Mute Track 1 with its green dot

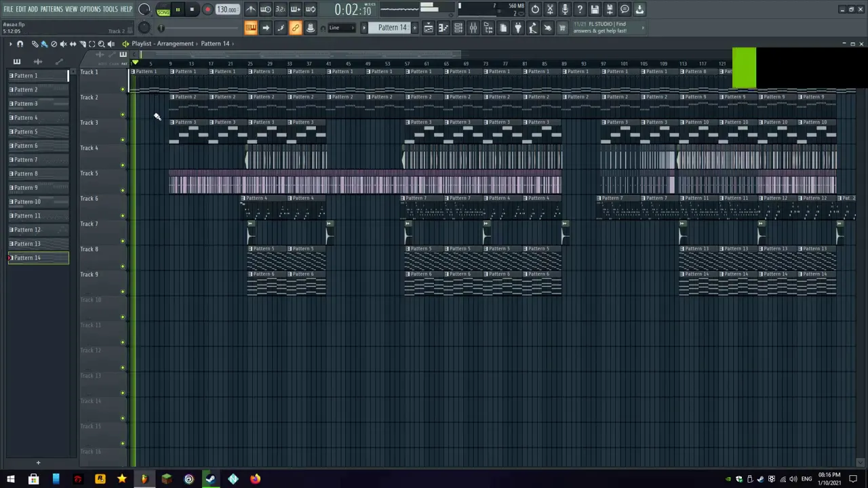tap(123, 89)
